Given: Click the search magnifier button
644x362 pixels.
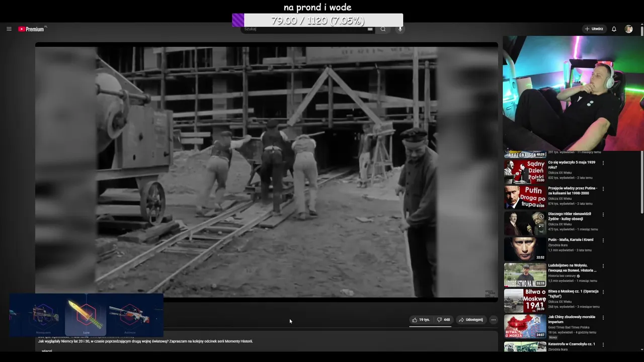Looking at the screenshot, I should [x=383, y=29].
